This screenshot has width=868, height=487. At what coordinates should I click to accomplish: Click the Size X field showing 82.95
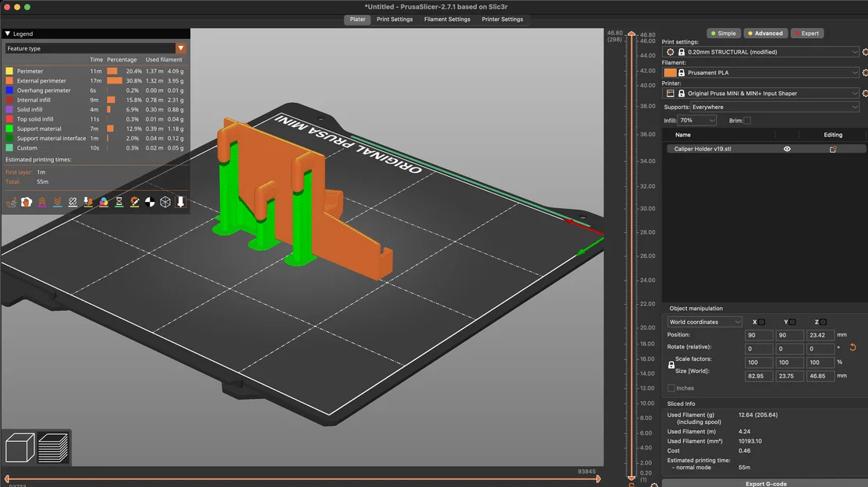click(758, 376)
